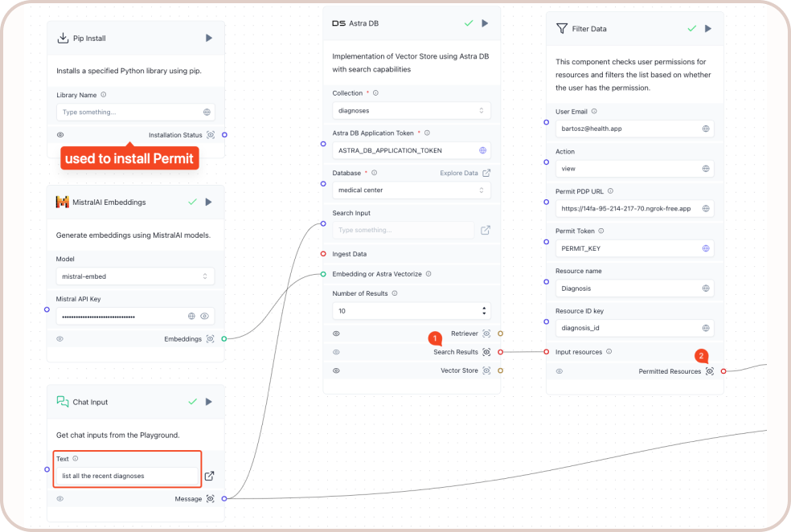
Task: Run the Filter Data component
Action: coord(708,28)
